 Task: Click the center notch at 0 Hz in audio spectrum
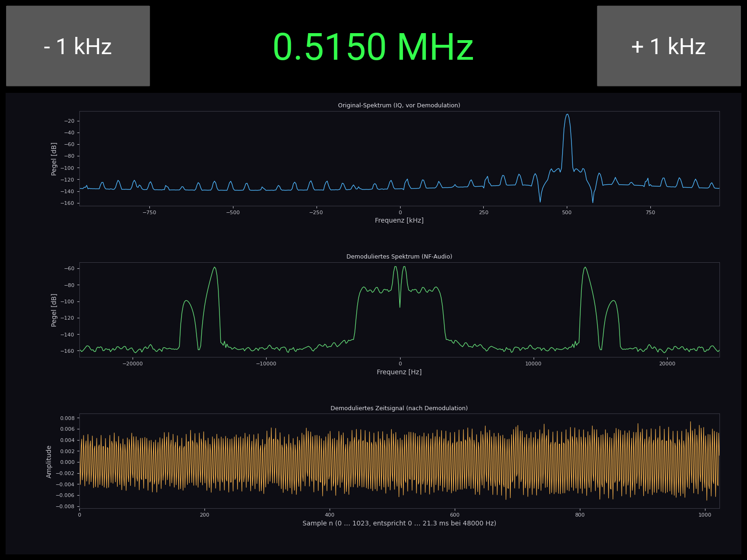click(400, 306)
